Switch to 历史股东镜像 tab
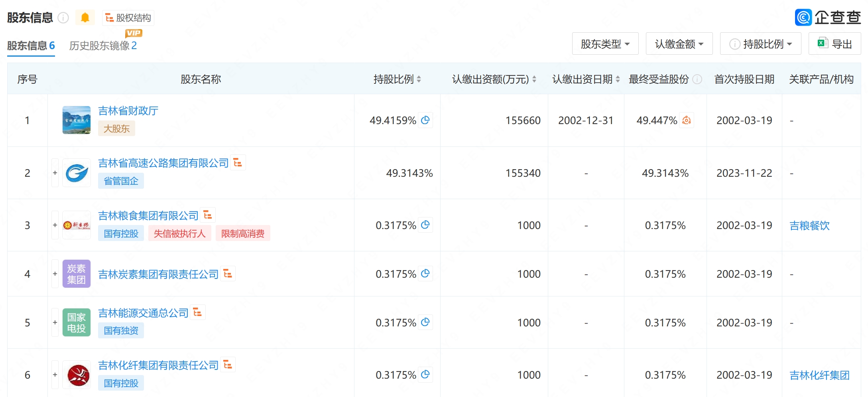The image size is (868, 397). (x=103, y=46)
